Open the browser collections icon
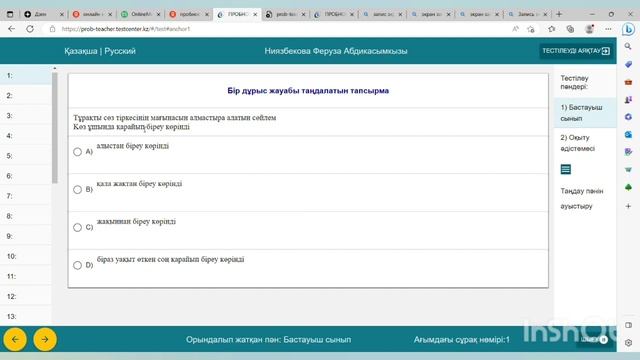Viewport: 640px width, 360px height. [x=570, y=29]
